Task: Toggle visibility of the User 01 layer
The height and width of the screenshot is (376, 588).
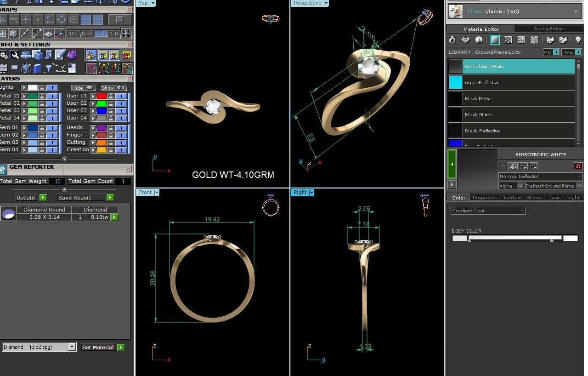Action: 121,96
